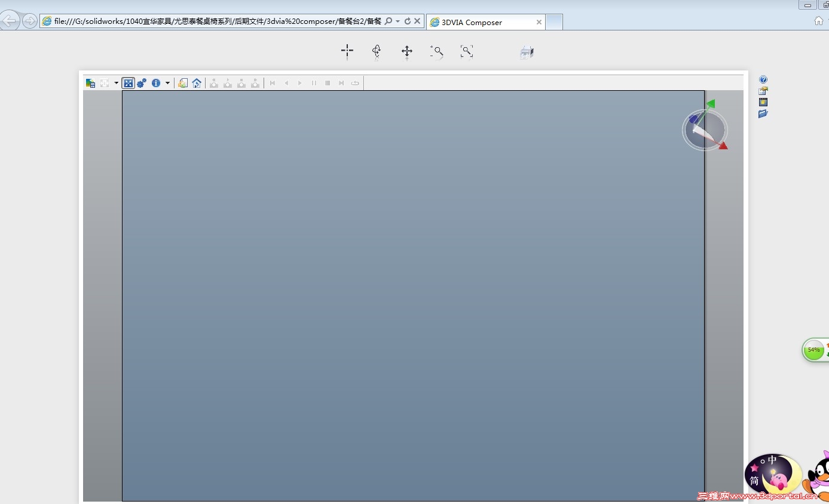Jump to the animation end
The image size is (829, 504).
pyautogui.click(x=341, y=83)
